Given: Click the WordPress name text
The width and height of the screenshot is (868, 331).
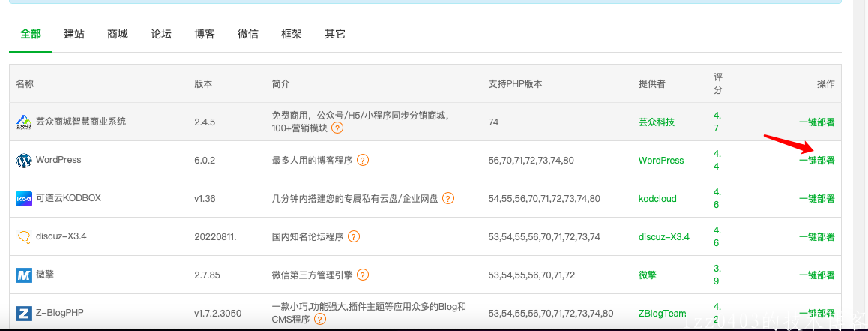Looking at the screenshot, I should [58, 160].
